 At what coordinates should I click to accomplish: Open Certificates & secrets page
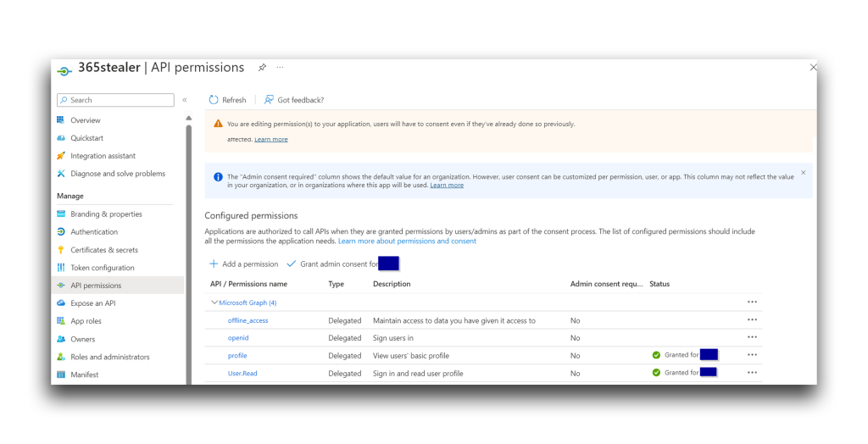point(104,250)
